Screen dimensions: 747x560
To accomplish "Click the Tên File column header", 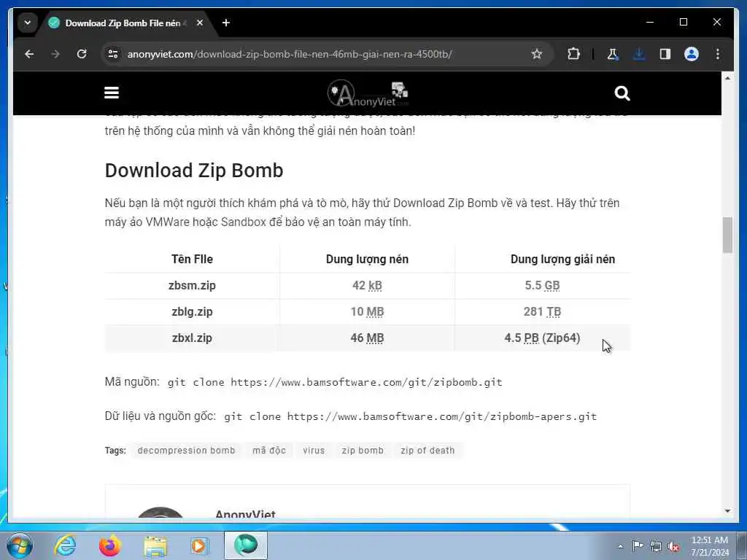I will (192, 259).
